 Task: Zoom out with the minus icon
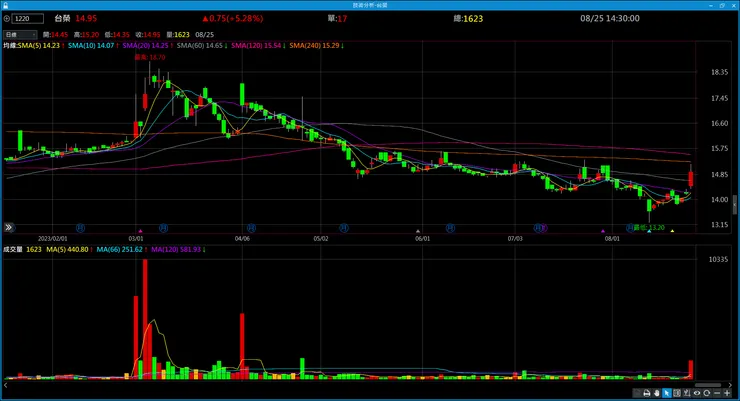point(717,393)
